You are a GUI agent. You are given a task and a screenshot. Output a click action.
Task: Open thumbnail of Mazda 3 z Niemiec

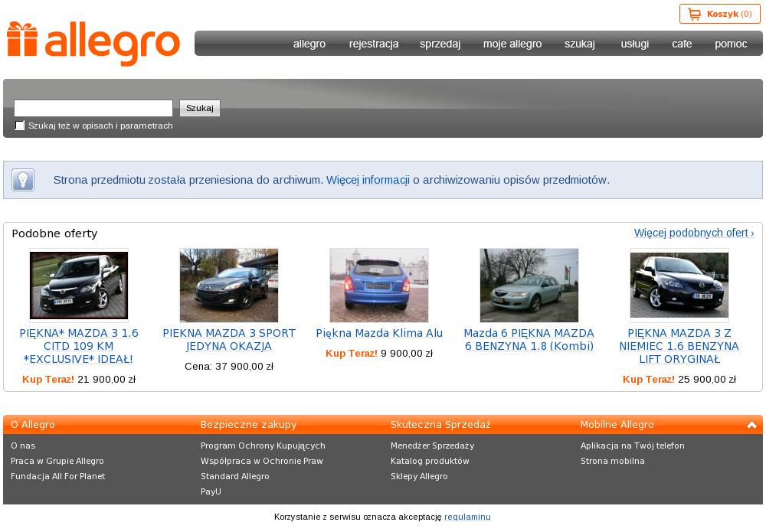tap(679, 286)
